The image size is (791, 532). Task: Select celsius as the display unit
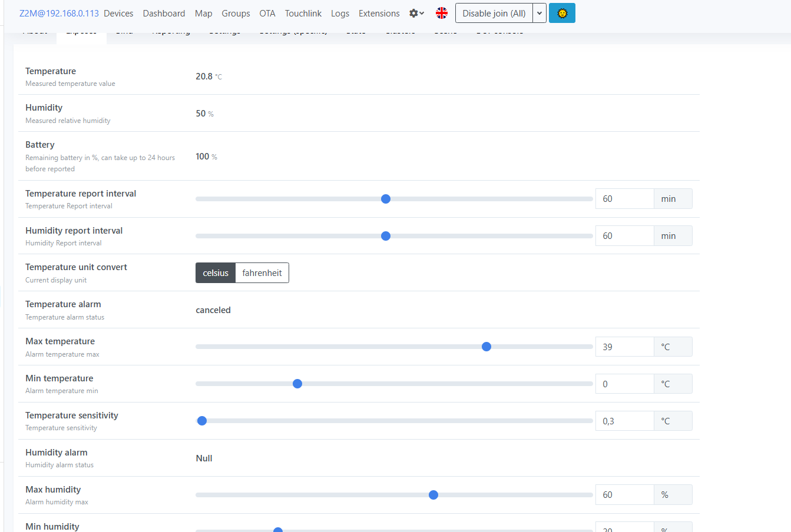tap(216, 273)
